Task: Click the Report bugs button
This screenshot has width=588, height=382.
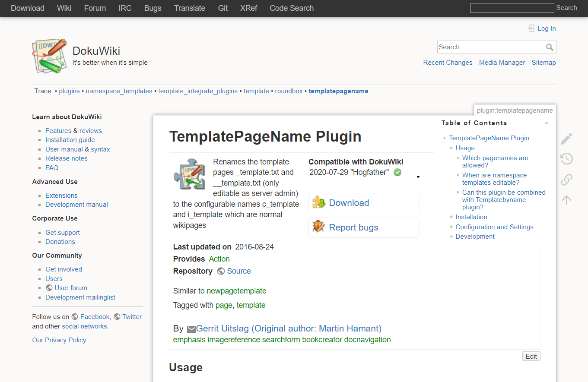Action: [364, 227]
